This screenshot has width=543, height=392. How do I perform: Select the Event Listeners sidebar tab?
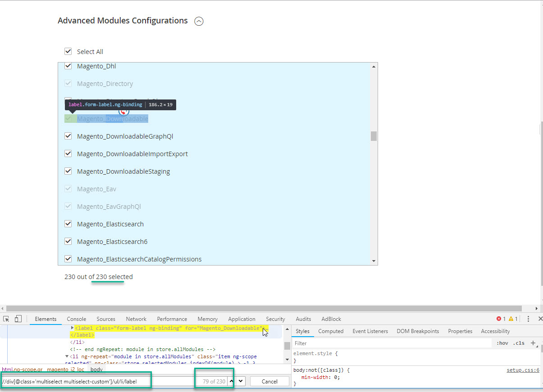[x=370, y=331]
